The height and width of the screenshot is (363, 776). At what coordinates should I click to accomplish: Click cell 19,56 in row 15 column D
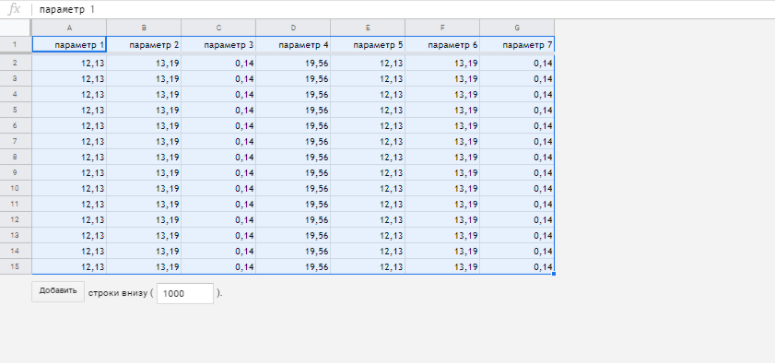[293, 266]
